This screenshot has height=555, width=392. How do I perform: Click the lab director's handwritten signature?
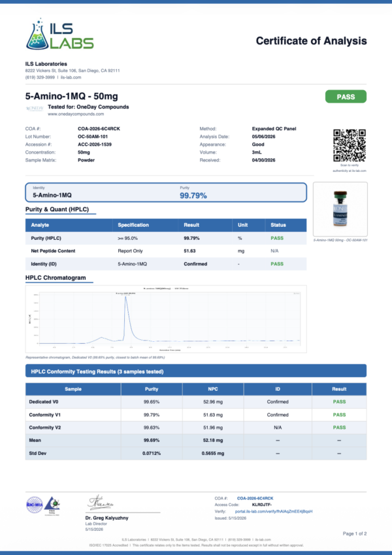coord(101,503)
